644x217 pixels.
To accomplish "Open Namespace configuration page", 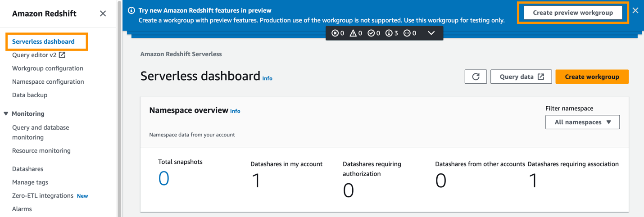I will click(48, 81).
